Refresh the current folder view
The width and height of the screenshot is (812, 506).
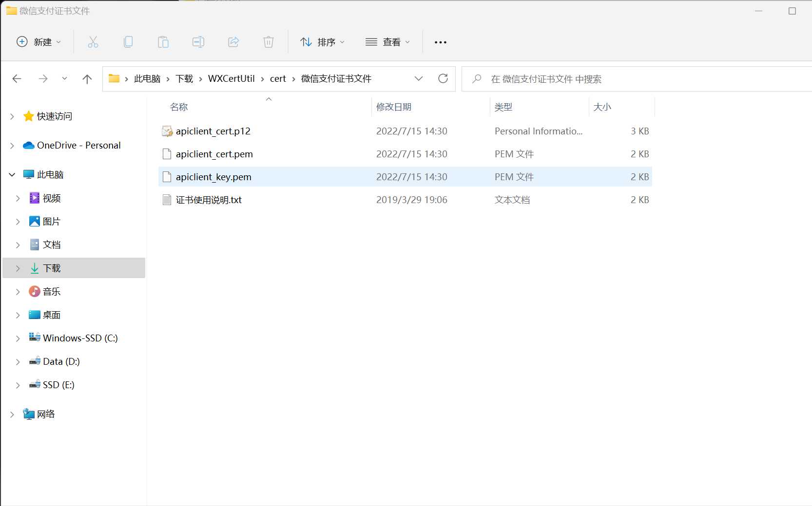[443, 78]
